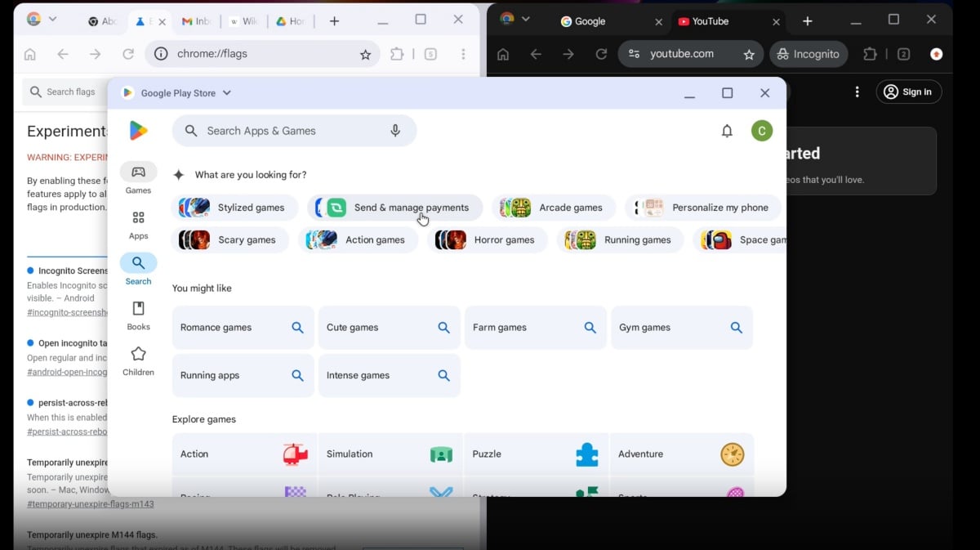Start a voice search with the microphone icon

pos(395,130)
